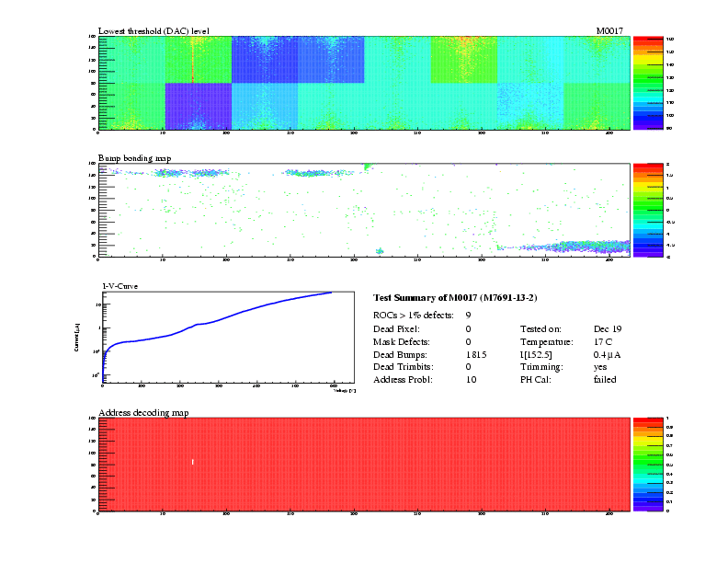This screenshot has height=563, width=728.
Task: Select the Trimming value 'yes'
Action: [x=600, y=367]
